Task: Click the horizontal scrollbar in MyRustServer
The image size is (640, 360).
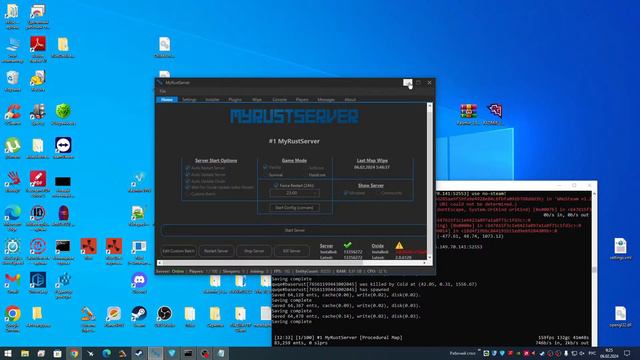Action: 292,262
